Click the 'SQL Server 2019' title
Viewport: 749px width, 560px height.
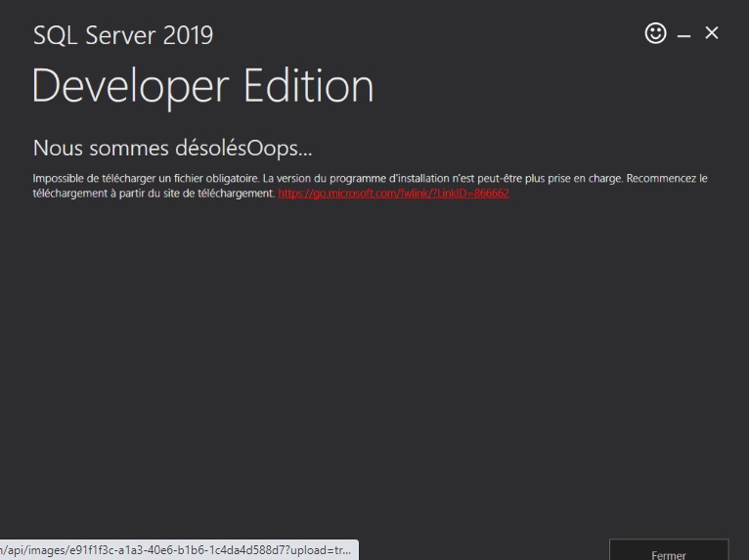tap(123, 35)
